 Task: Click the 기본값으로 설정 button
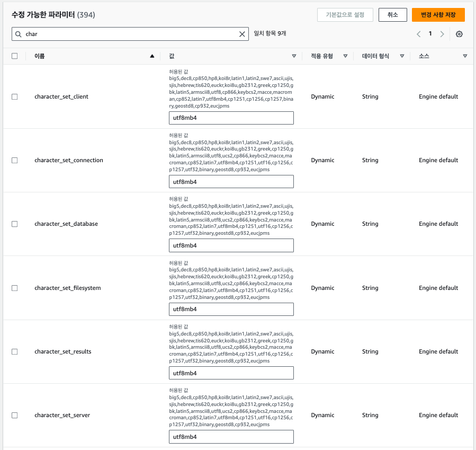click(345, 15)
